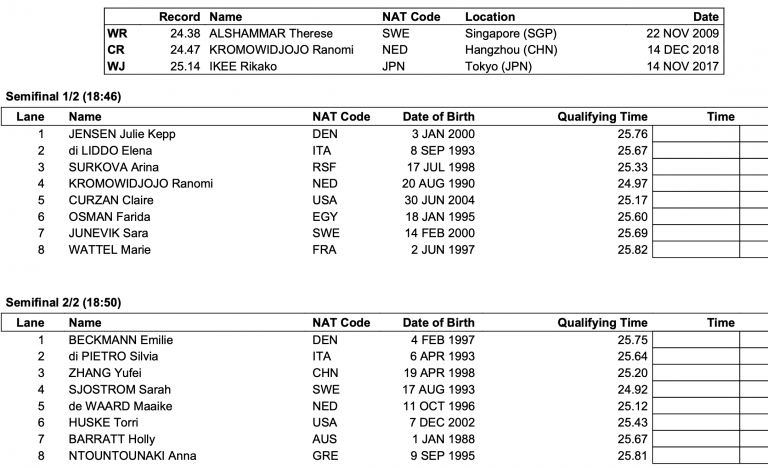This screenshot has width=768, height=468.
Task: Click the Qualifying Time header in Semifinal 1
Action: (x=602, y=117)
